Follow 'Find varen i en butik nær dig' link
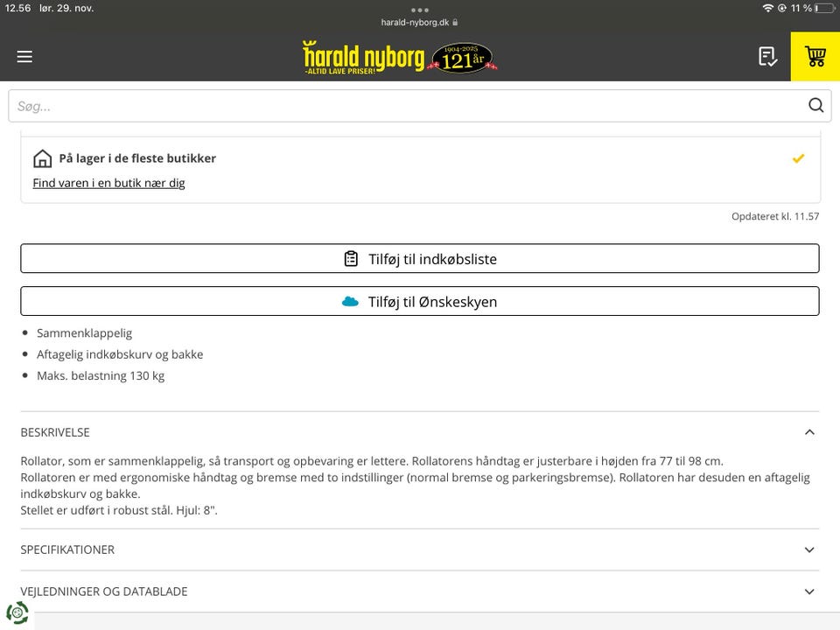 [108, 183]
